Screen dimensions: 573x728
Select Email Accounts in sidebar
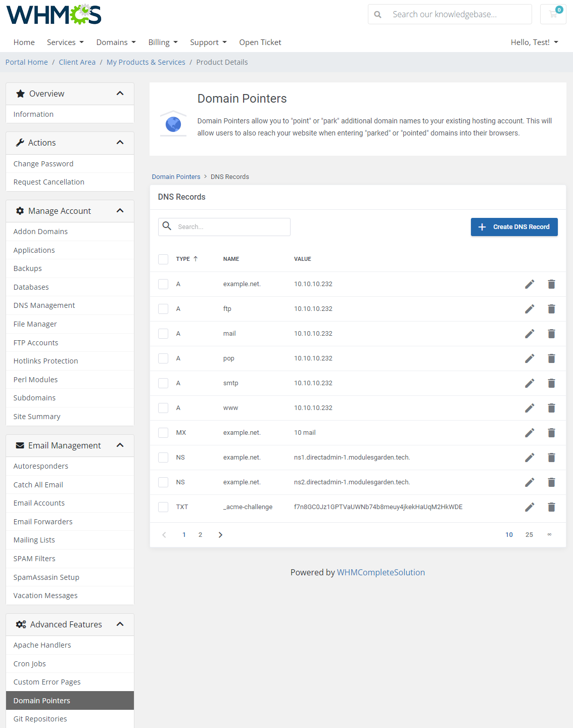pyautogui.click(x=70, y=503)
